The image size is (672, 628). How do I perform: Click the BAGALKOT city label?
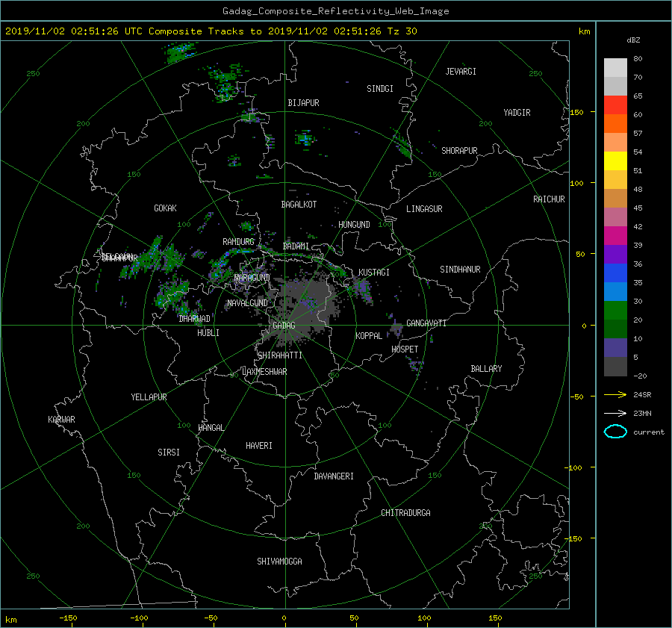pos(299,205)
